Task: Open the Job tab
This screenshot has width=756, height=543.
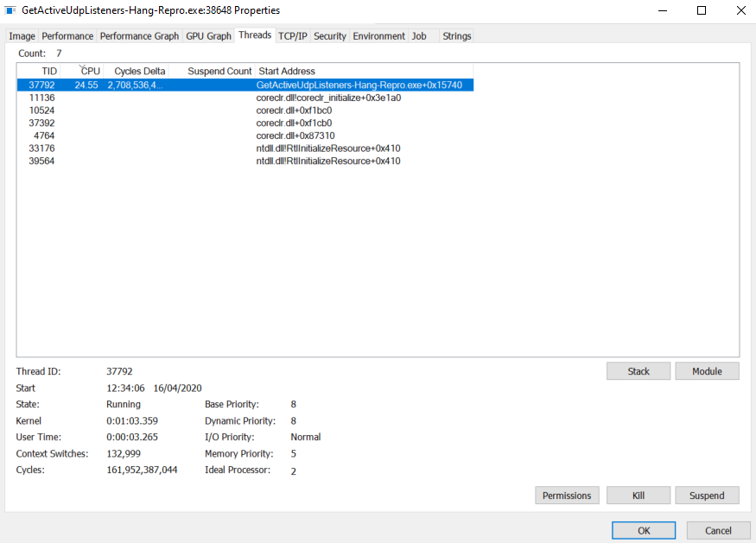Action: 419,36
